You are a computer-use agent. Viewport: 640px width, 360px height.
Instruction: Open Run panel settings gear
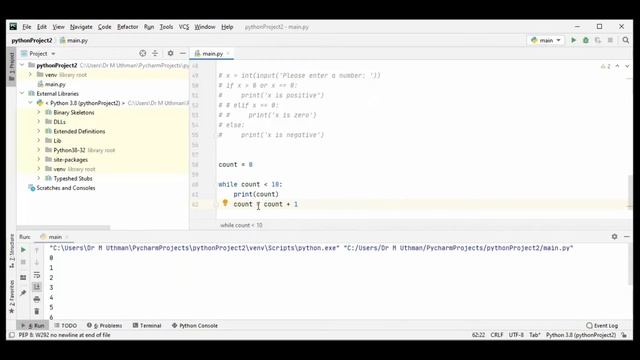[614, 236]
